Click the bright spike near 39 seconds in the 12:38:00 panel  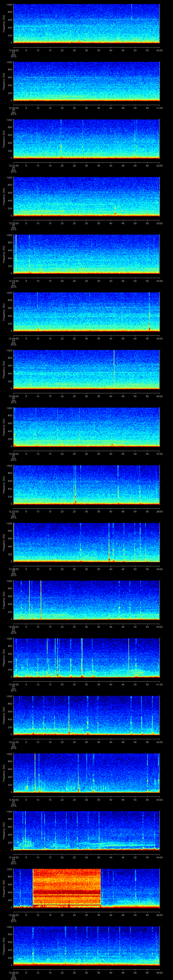pos(109,543)
